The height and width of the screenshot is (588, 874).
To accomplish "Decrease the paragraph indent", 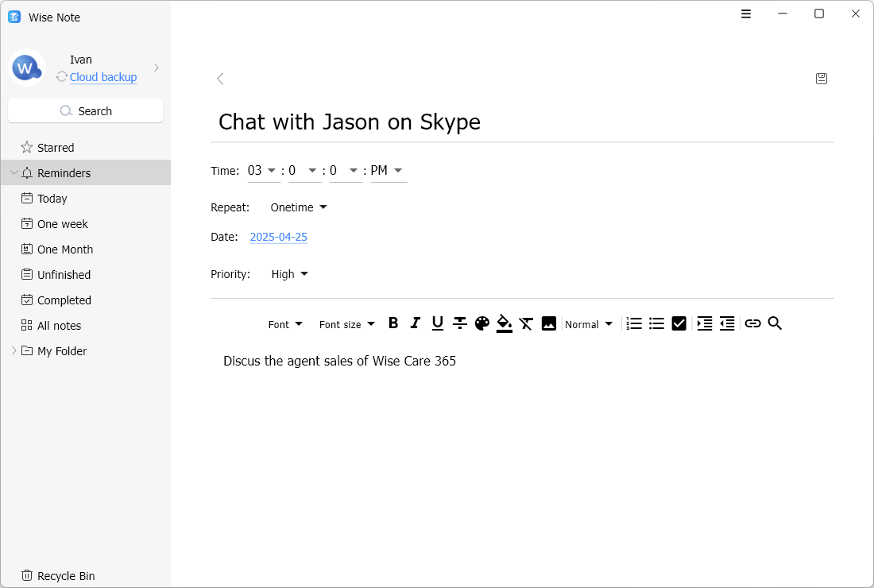I will click(727, 323).
